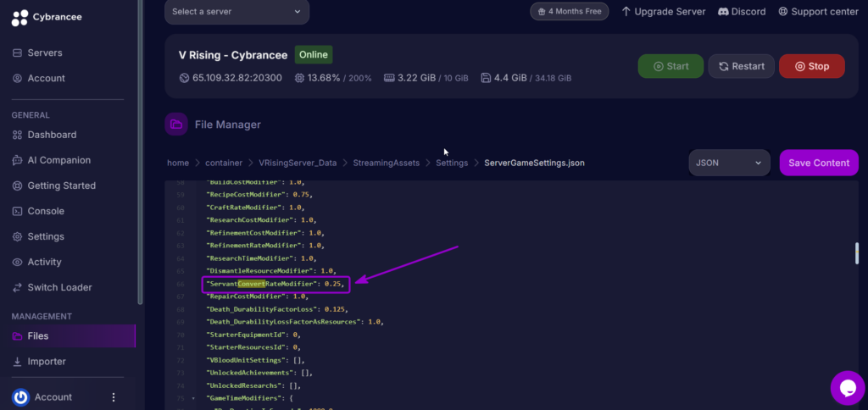Click the ResearchCostModifier line
The image size is (868, 410).
coord(261,220)
